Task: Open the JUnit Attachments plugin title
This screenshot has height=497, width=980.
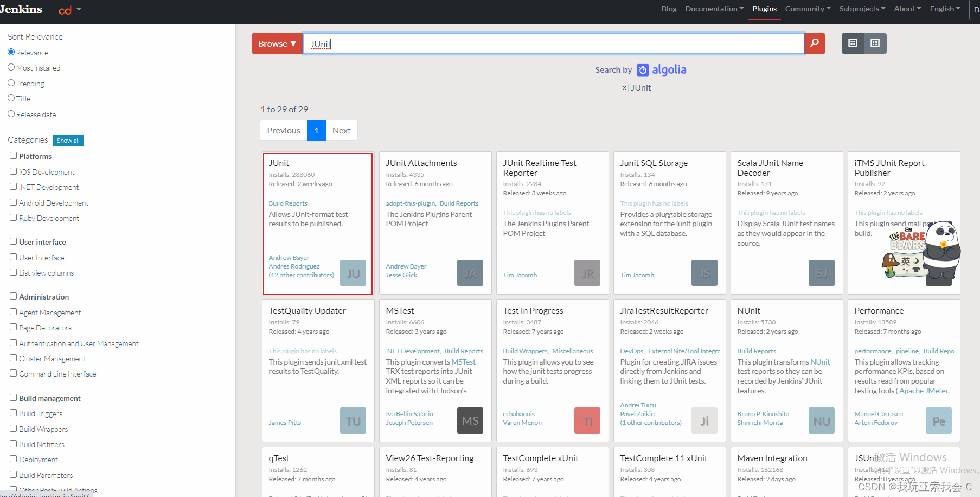Action: tap(421, 163)
